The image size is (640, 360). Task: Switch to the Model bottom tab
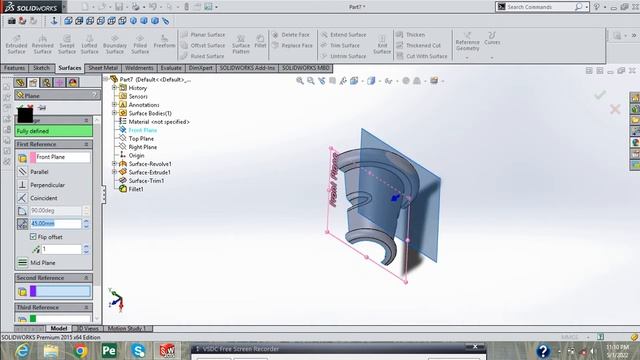point(59,329)
